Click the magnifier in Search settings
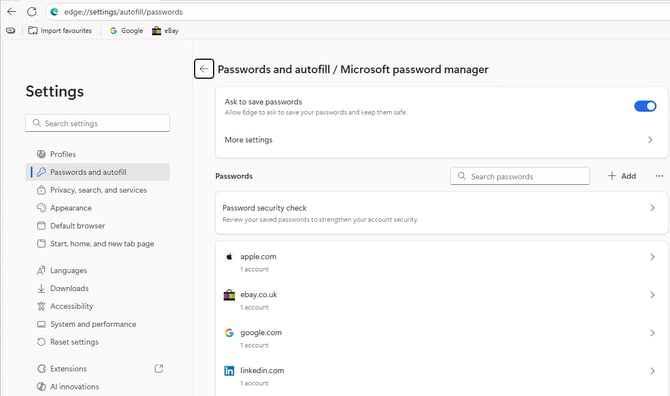This screenshot has height=396, width=670. 37,123
